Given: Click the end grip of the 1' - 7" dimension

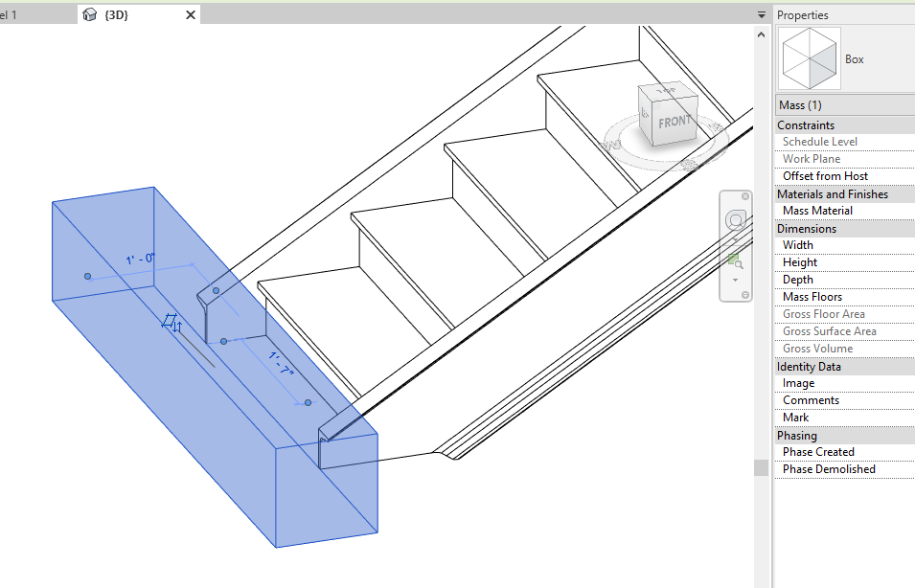Looking at the screenshot, I should [309, 402].
